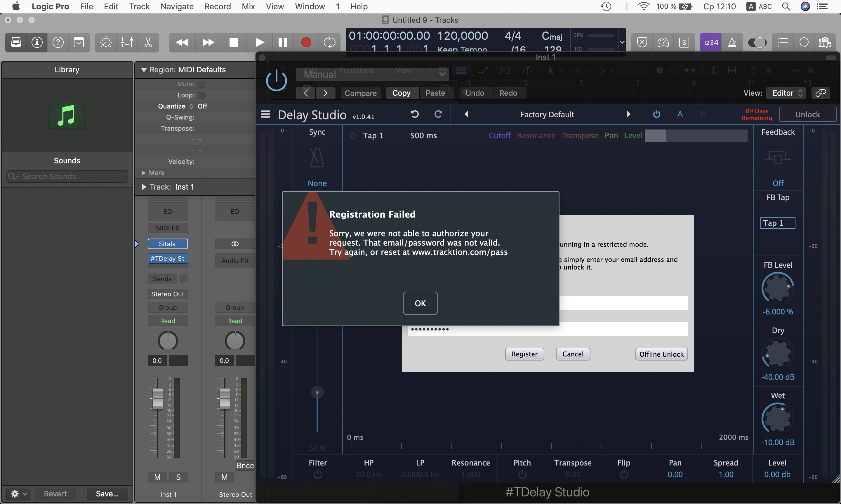Expand the More disclosure triangle
The width and height of the screenshot is (841, 504).
pyautogui.click(x=144, y=173)
